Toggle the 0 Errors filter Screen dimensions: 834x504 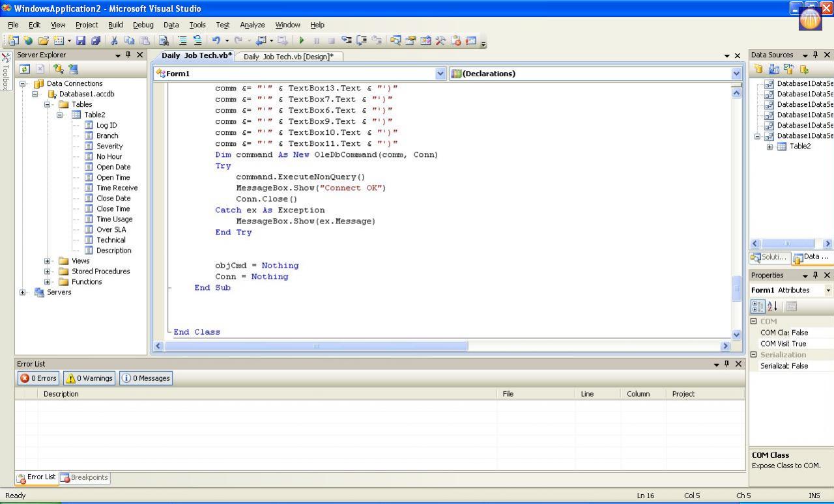tap(38, 378)
